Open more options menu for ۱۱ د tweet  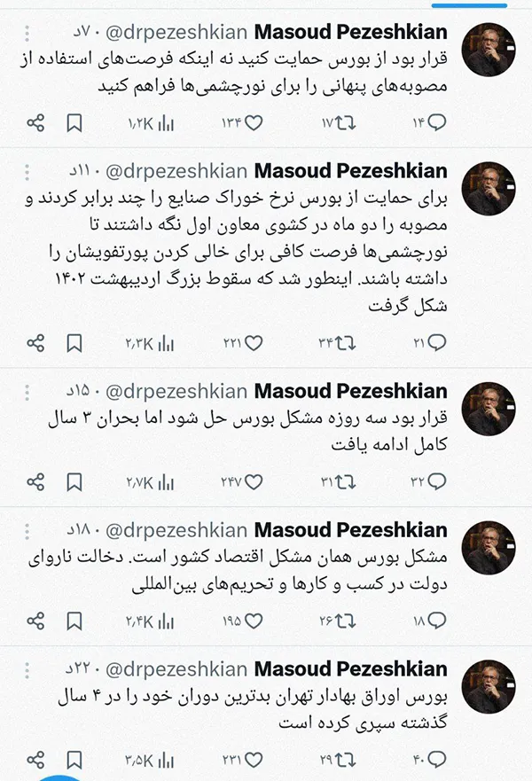tap(27, 172)
